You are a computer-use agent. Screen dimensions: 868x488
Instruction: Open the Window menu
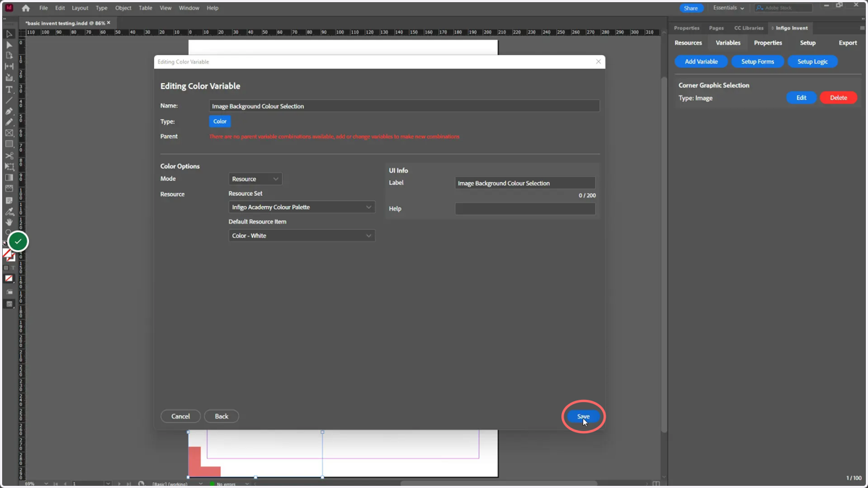point(189,8)
